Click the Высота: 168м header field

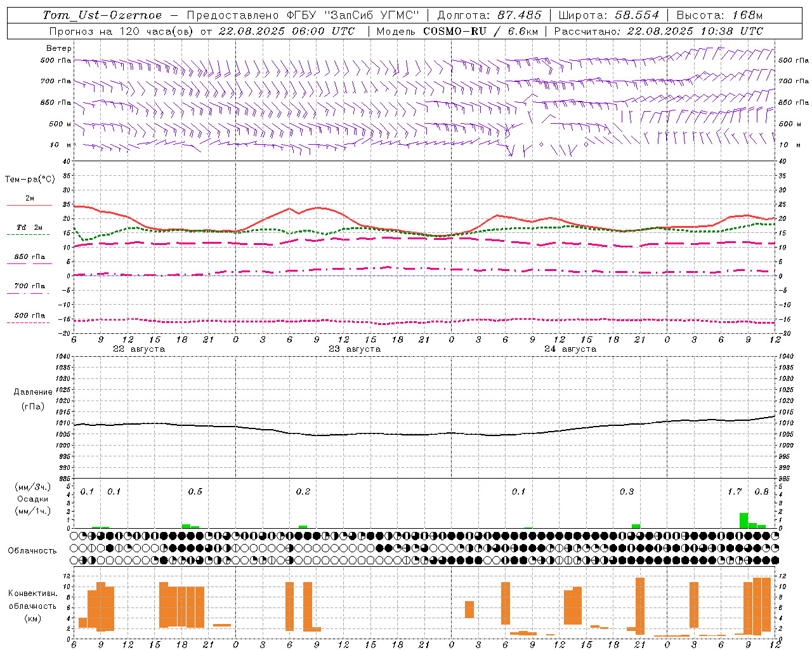(x=719, y=15)
